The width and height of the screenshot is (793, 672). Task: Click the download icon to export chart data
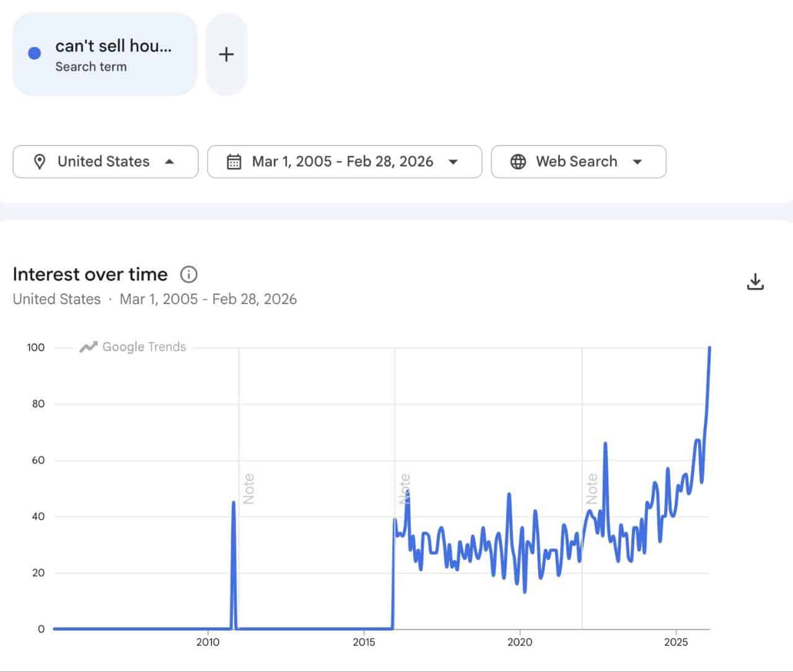[x=756, y=281]
